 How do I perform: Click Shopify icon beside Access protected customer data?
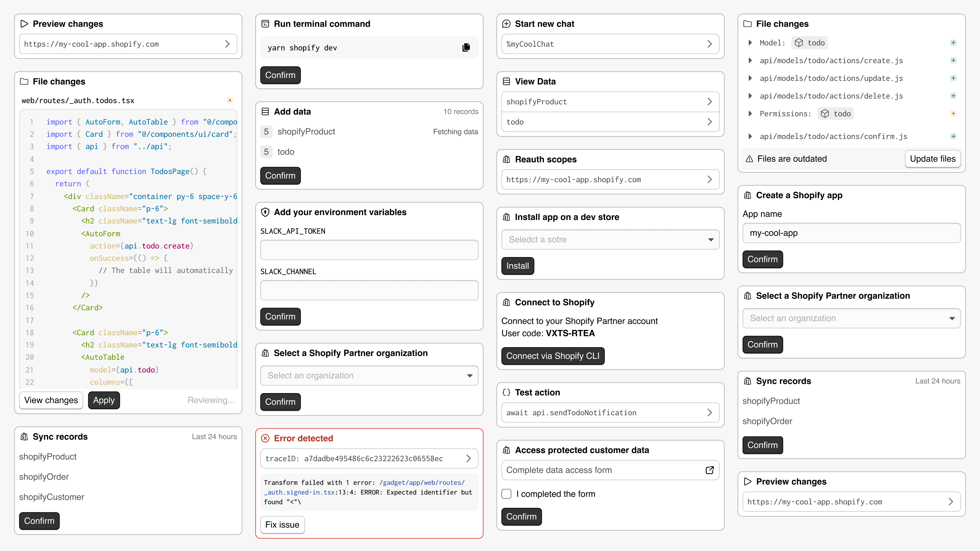point(506,450)
